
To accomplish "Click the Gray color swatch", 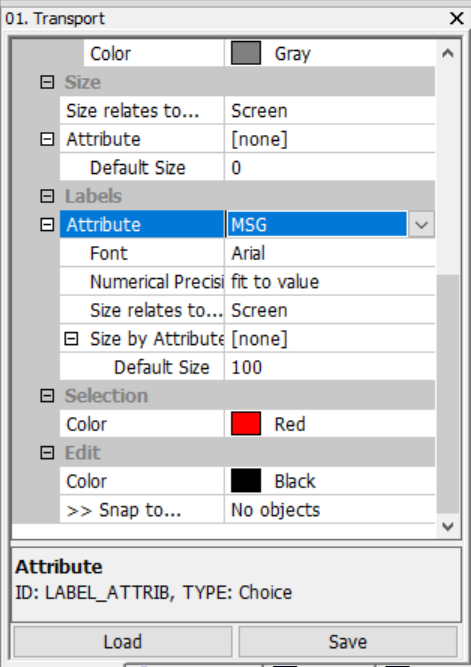I will pos(246,53).
